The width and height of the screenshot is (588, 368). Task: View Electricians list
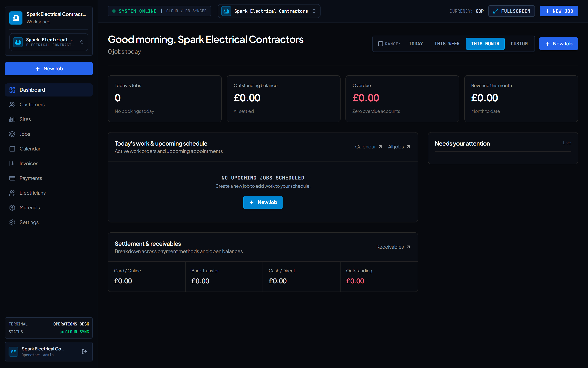tap(49, 193)
